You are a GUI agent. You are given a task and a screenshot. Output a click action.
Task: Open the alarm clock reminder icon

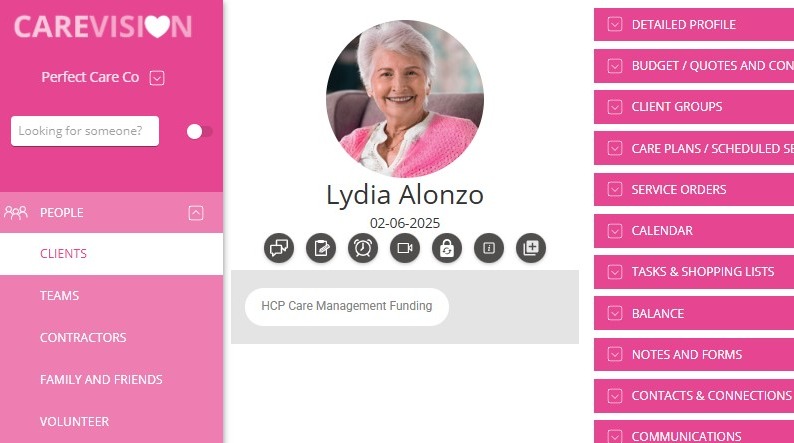coord(363,248)
